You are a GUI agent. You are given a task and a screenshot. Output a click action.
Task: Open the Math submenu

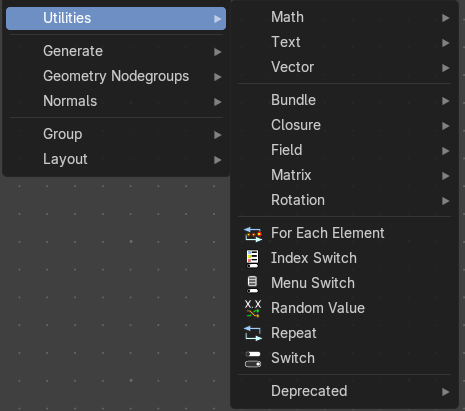[x=344, y=17]
